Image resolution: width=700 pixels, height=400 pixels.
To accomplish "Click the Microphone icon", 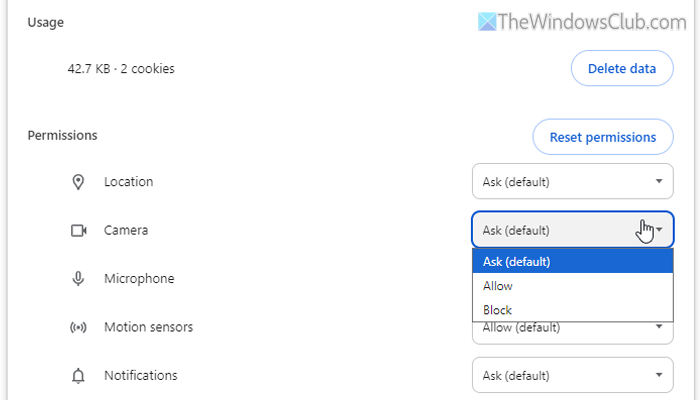I will coord(78,279).
